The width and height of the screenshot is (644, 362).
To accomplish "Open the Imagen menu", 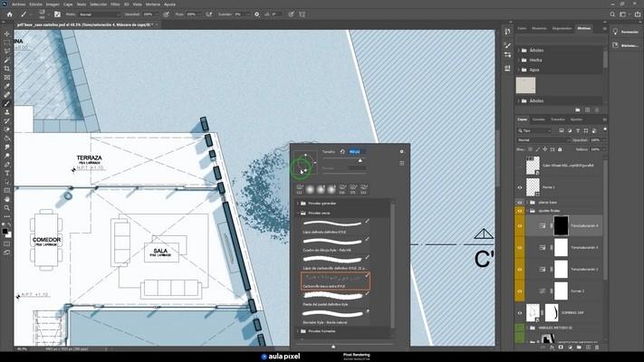I will [53, 5].
